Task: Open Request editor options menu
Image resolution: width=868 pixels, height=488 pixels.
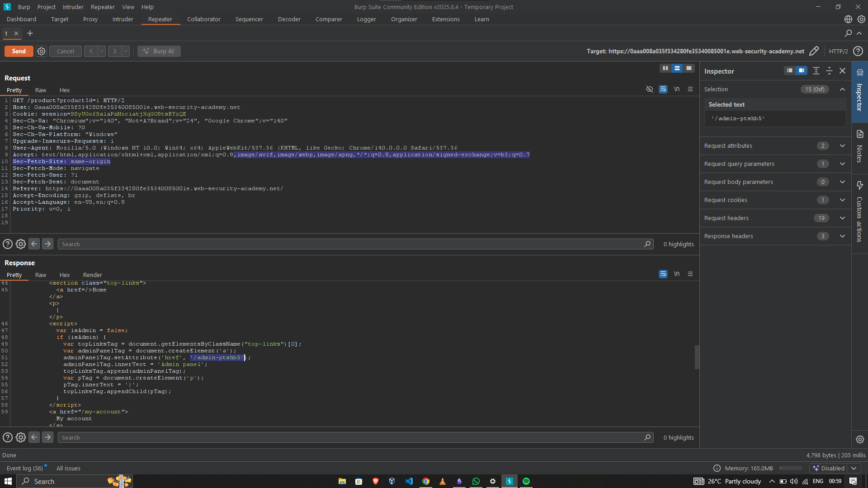Action: 690,89
